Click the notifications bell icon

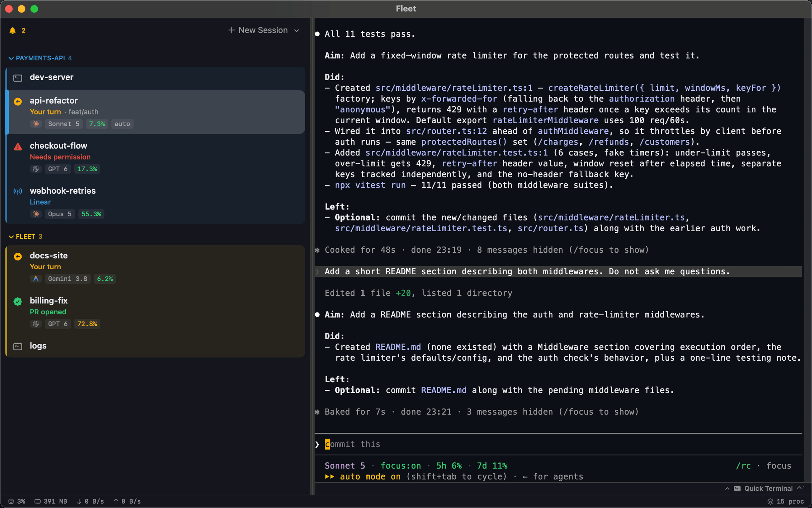pyautogui.click(x=13, y=30)
